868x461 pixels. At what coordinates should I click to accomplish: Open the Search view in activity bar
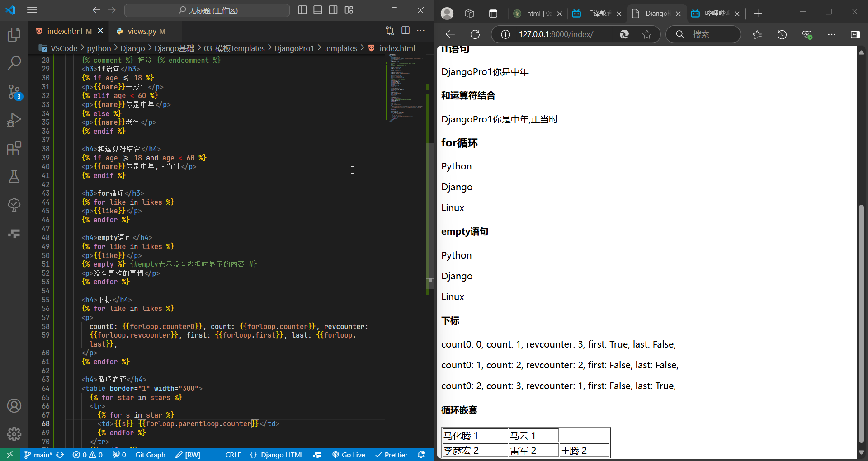click(x=14, y=63)
